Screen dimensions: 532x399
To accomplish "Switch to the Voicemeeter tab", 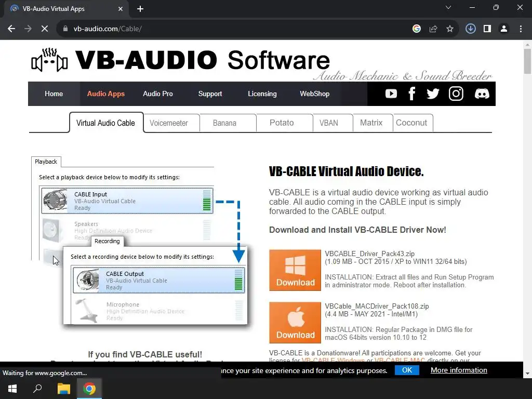I will pos(171,123).
